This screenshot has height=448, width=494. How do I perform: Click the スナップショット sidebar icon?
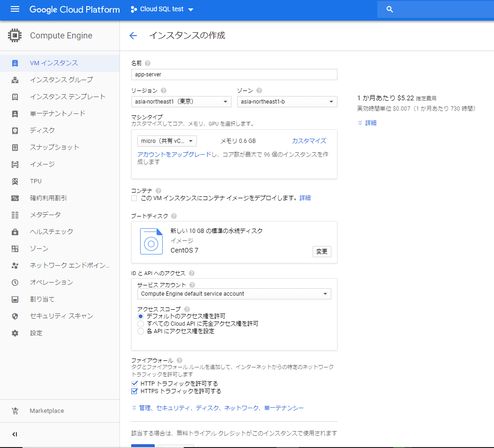[15, 147]
